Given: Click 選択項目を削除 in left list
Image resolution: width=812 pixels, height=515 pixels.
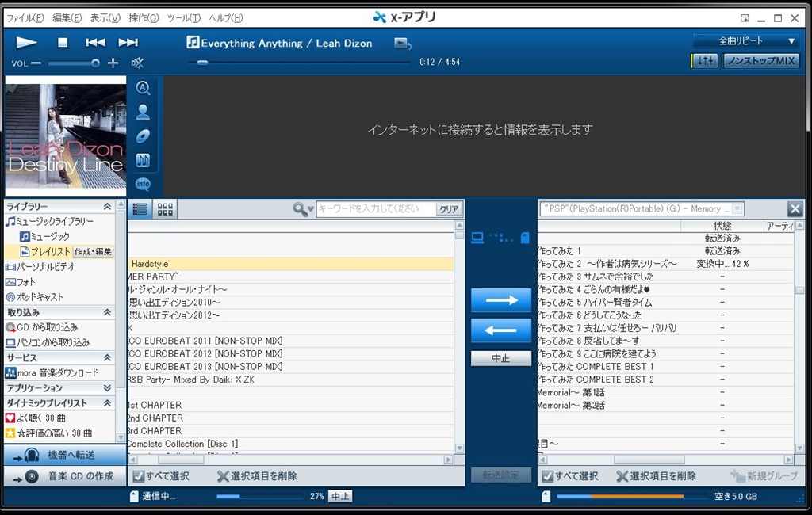Looking at the screenshot, I should click(x=258, y=476).
